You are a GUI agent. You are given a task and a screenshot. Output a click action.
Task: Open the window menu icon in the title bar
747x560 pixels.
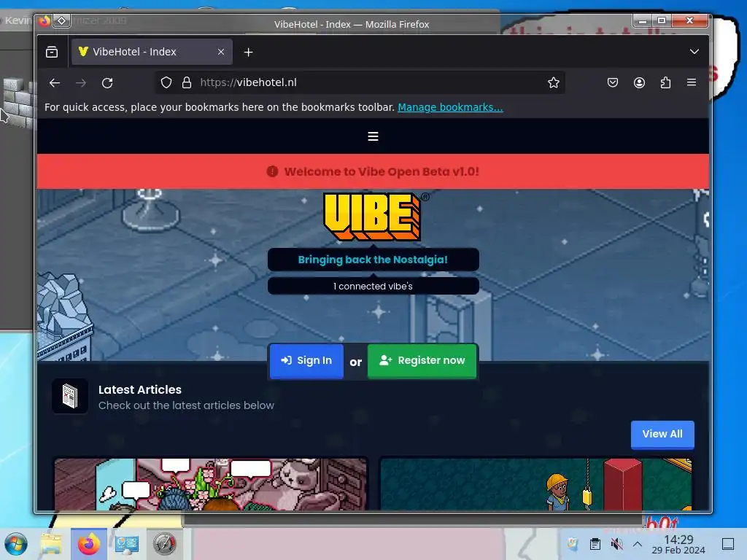[x=61, y=20]
